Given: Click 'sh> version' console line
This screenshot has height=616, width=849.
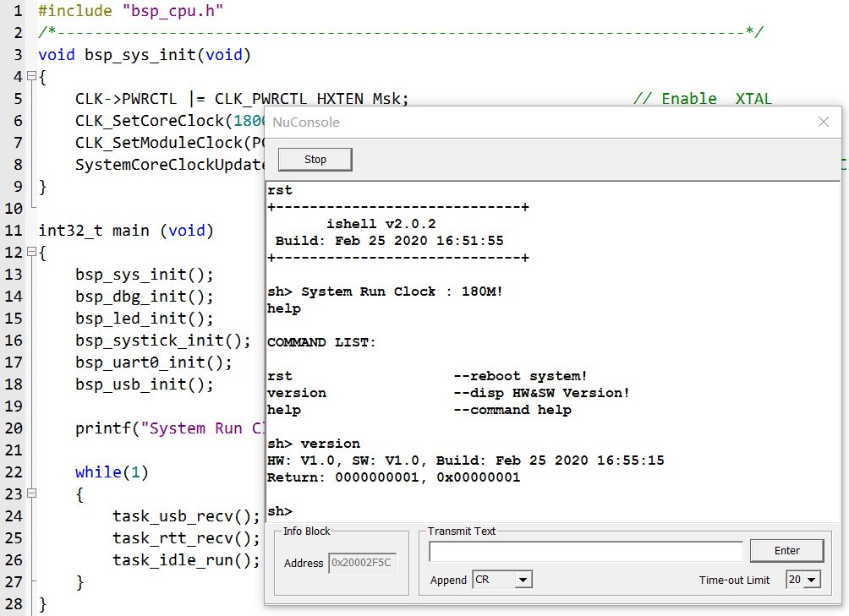Looking at the screenshot, I should coord(314,444).
